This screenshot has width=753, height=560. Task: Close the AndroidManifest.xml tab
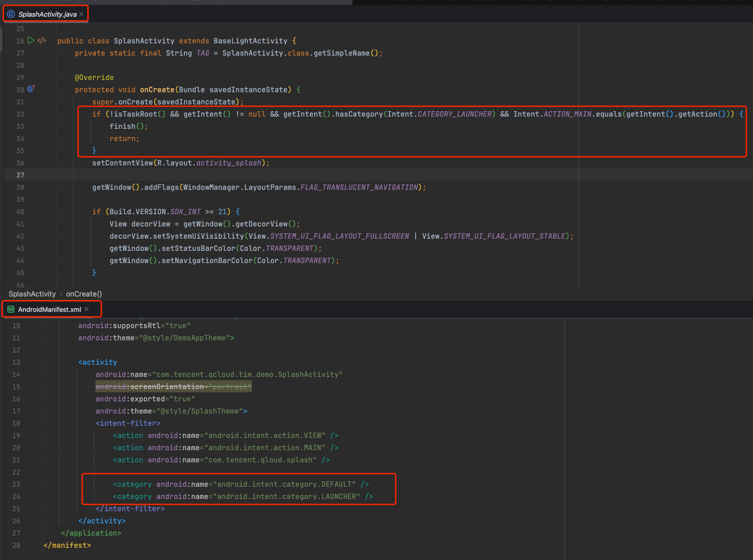click(x=86, y=309)
